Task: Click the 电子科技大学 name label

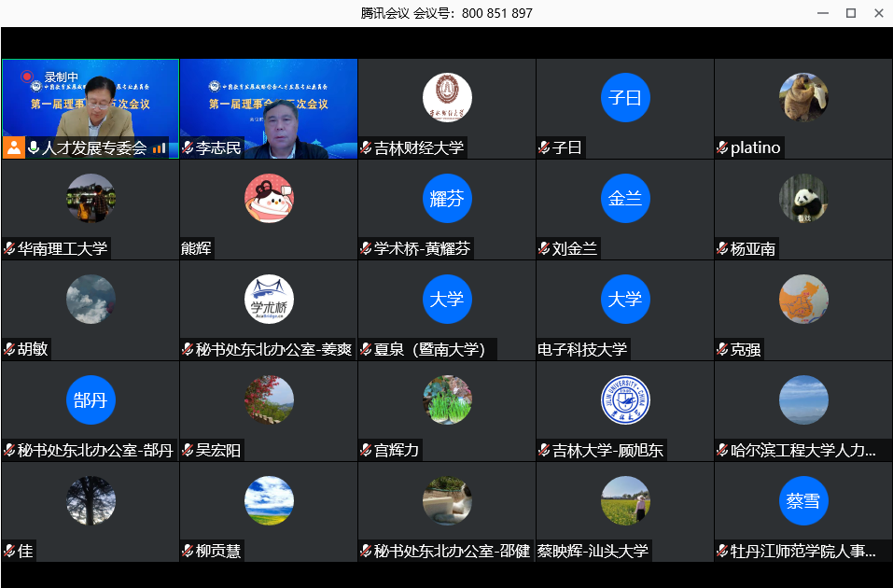Action: pos(582,349)
